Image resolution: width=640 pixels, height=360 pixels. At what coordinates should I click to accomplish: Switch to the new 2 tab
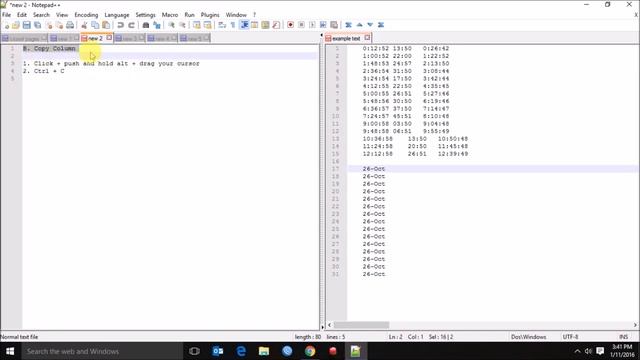pos(95,38)
